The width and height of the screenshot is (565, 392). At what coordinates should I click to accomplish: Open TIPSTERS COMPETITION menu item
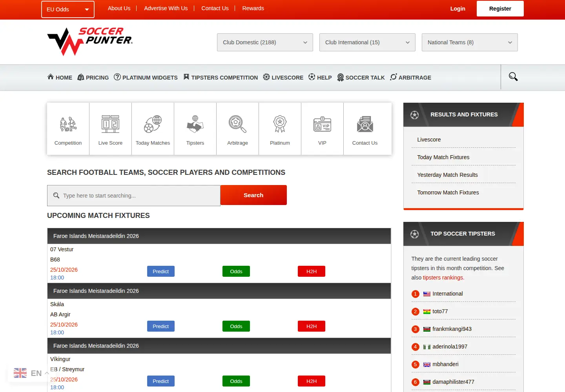click(221, 77)
